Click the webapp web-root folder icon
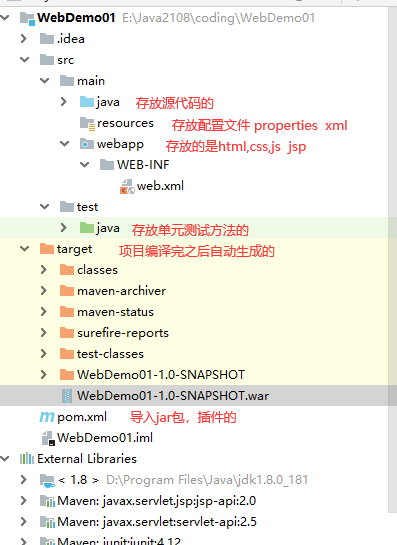 [87, 144]
